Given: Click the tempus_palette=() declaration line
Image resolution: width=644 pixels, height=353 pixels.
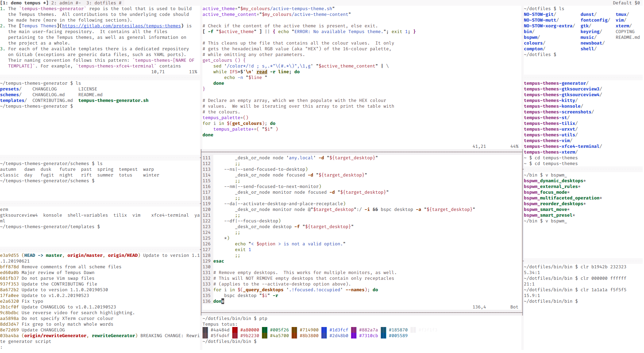Looking at the screenshot, I should (x=225, y=117).
